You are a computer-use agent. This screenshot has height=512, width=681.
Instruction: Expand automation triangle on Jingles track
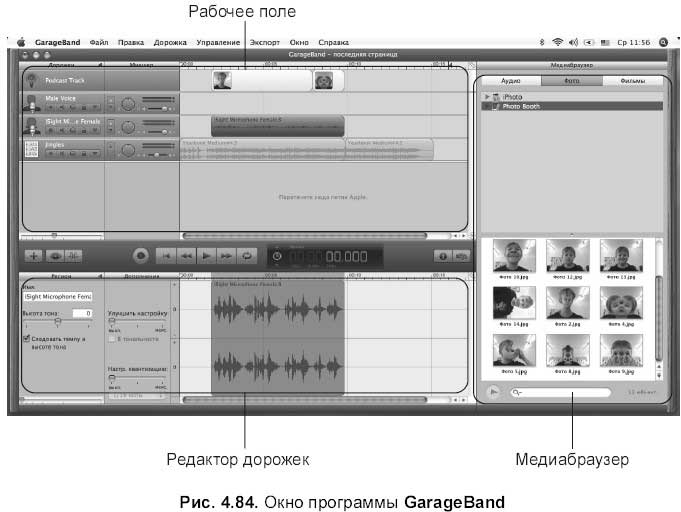95,153
